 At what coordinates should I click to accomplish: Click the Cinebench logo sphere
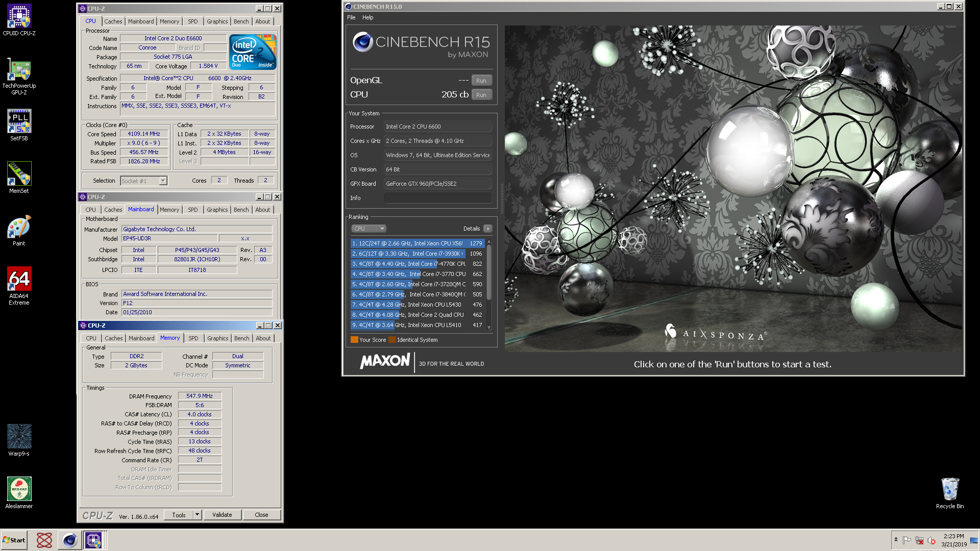tap(362, 42)
